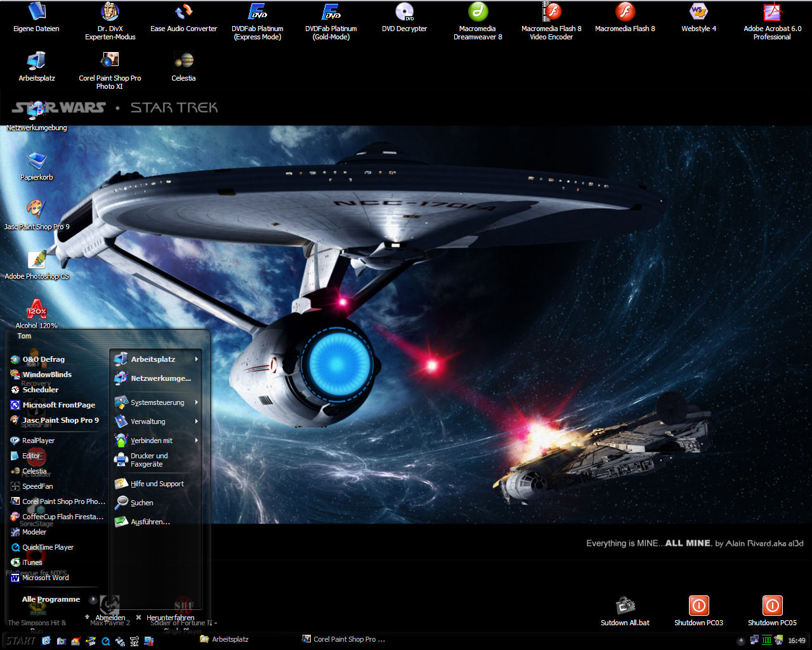The width and height of the screenshot is (812, 650).
Task: Launch Alcohol 120% desktop icon
Action: point(37,310)
